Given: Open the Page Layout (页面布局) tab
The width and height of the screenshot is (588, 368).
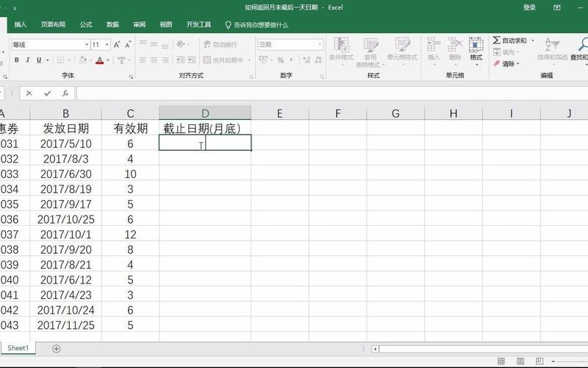Looking at the screenshot, I should click(53, 24).
